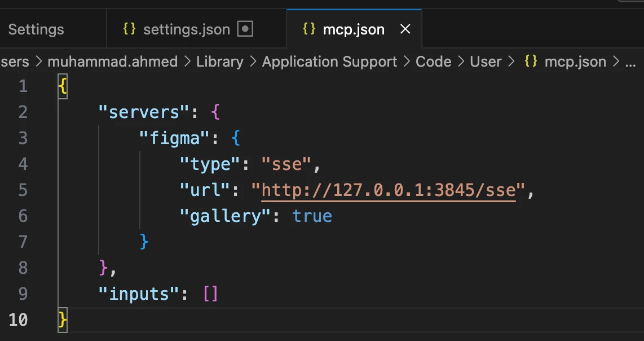Click the JSON braces icon on settings.json tab
This screenshot has height=341, width=644.
point(129,29)
